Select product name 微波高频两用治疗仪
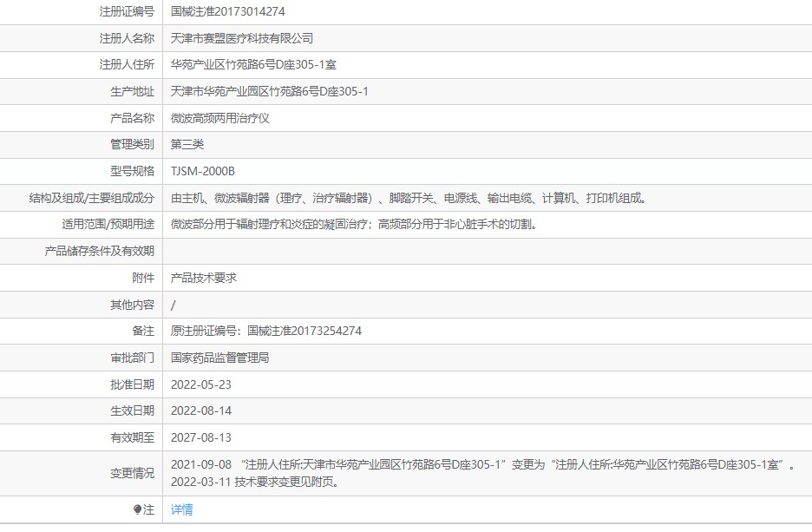 (220, 118)
